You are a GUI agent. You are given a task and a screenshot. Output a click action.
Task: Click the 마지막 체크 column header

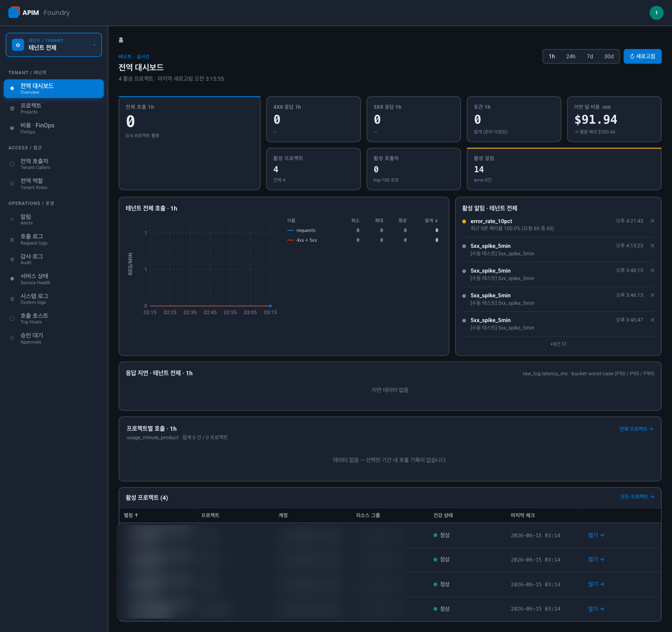click(x=523, y=515)
